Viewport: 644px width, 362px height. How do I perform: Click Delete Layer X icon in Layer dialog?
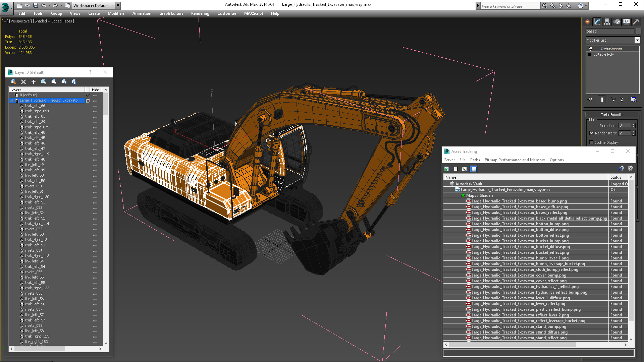pyautogui.click(x=23, y=82)
